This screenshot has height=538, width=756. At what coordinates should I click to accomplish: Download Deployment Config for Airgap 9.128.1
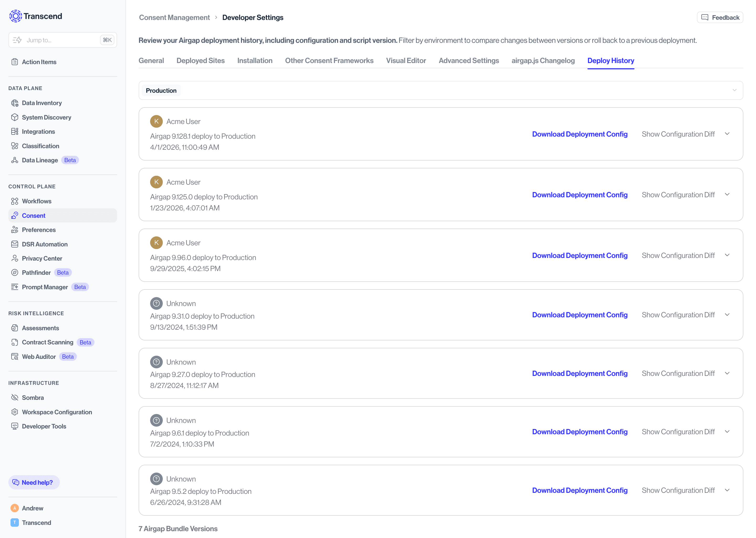point(580,134)
